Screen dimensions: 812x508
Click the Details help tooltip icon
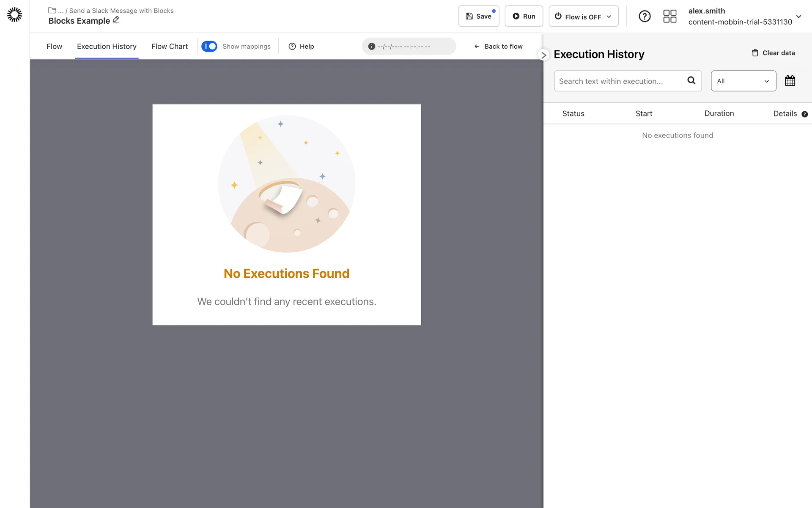[804, 114]
